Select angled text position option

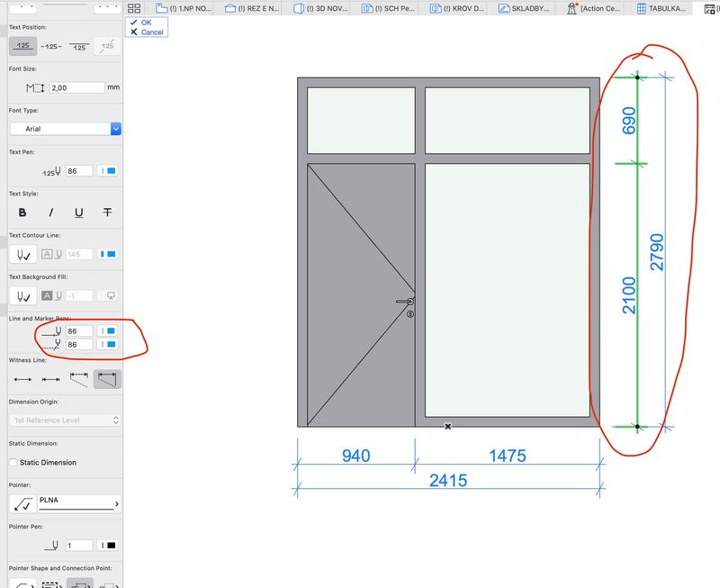point(107,46)
